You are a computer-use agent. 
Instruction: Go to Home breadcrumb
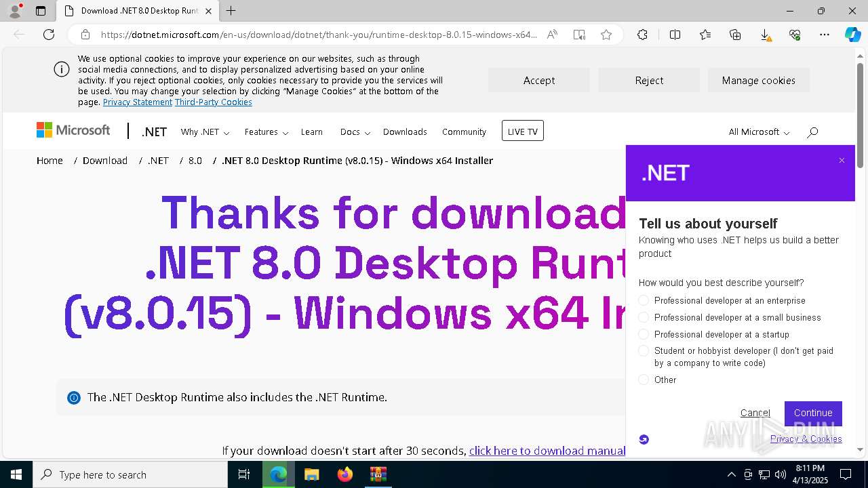click(50, 161)
